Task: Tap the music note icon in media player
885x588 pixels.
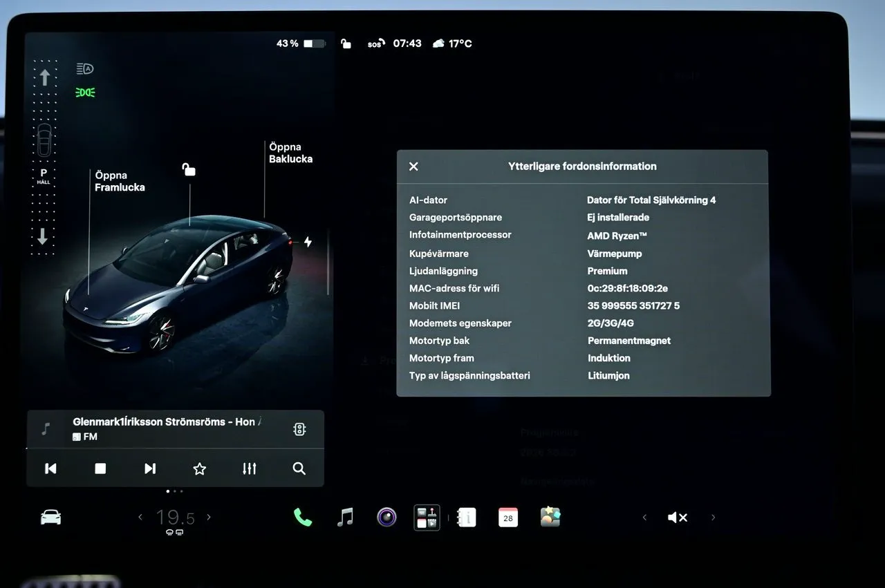Action: [46, 429]
